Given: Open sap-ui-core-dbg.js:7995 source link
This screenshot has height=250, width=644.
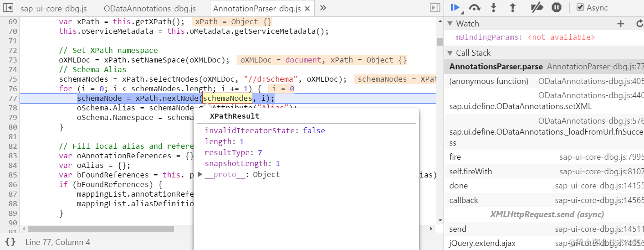Looking at the screenshot, I should coord(602,157).
